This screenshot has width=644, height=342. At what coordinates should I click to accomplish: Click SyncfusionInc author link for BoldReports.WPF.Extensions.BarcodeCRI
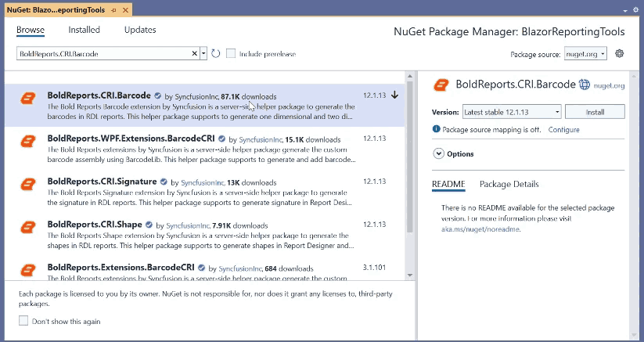point(261,140)
